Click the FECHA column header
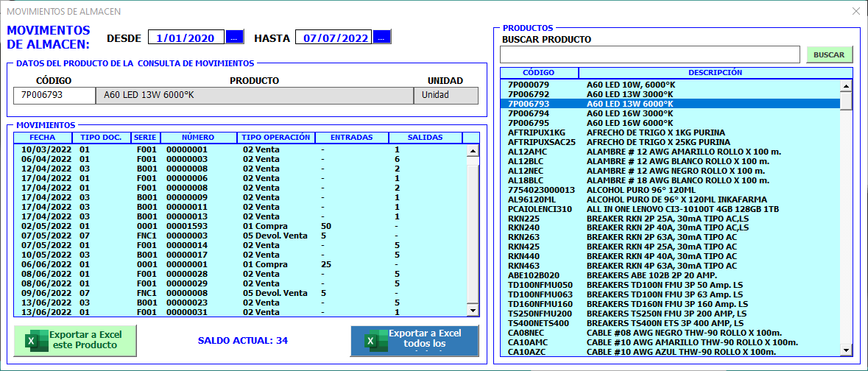 click(x=43, y=138)
